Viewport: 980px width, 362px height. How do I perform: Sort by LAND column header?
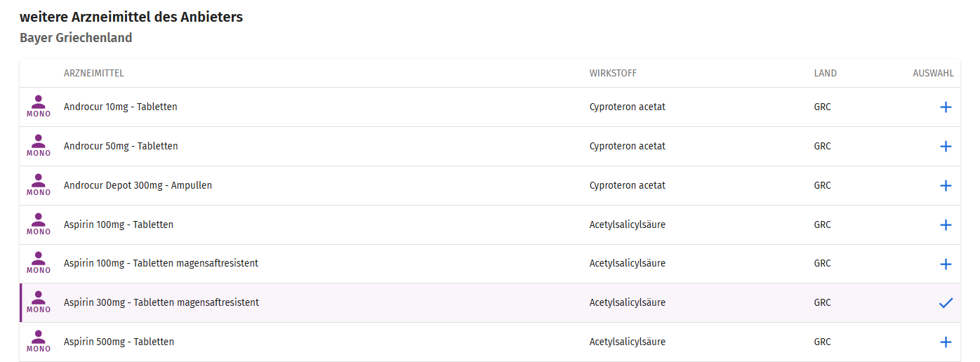[x=826, y=74]
